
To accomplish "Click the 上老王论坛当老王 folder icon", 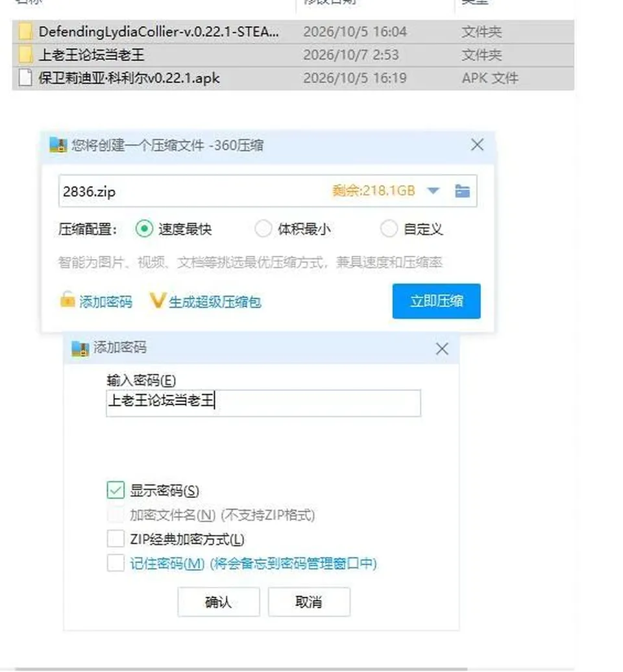I will click(25, 55).
